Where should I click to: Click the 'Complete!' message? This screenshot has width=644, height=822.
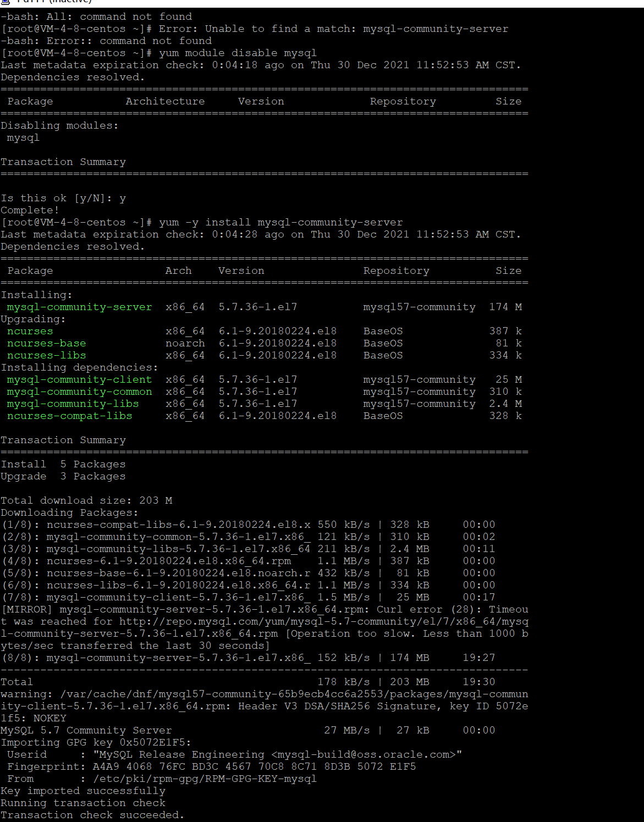coord(30,211)
